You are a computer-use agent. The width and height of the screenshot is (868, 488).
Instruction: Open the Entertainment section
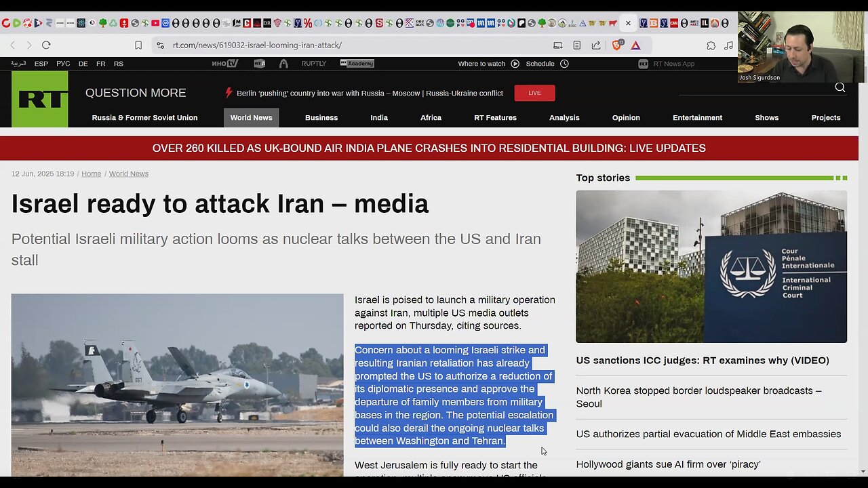[697, 117]
